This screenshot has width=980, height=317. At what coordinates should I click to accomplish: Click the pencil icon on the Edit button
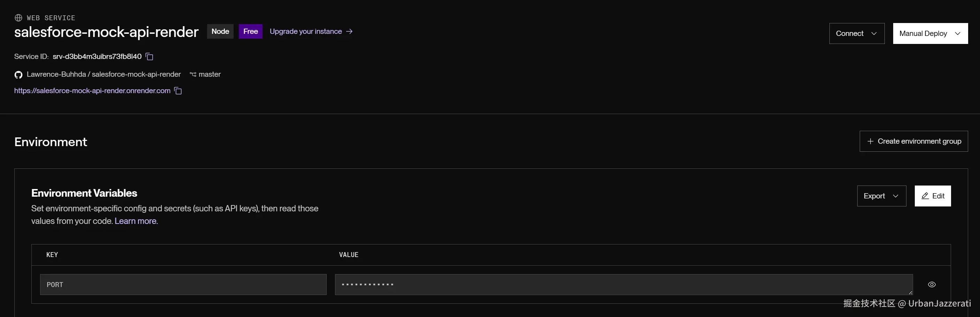click(925, 196)
